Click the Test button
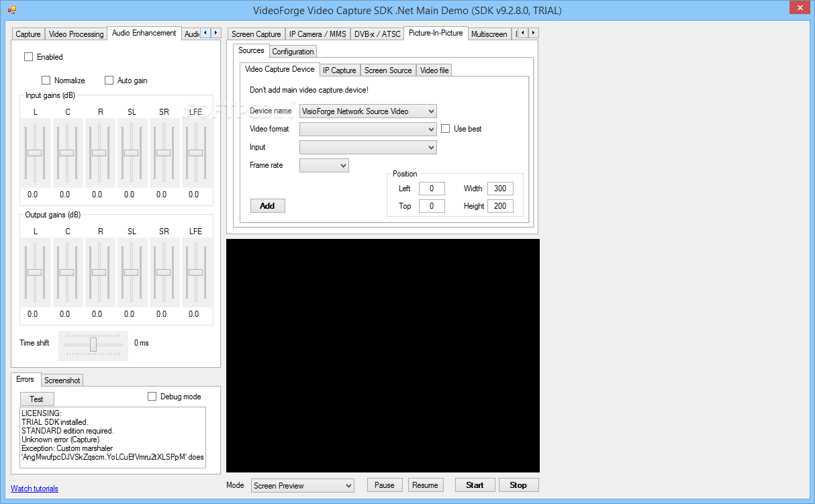Image resolution: width=815 pixels, height=504 pixels. pyautogui.click(x=36, y=399)
